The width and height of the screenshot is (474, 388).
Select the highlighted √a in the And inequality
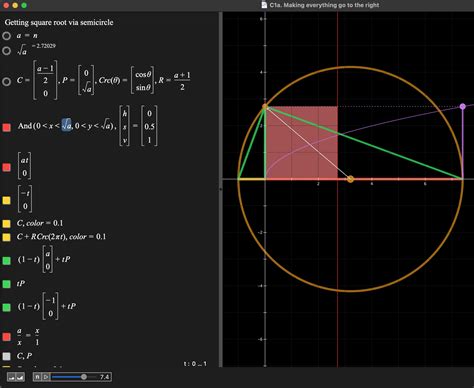tap(66, 125)
